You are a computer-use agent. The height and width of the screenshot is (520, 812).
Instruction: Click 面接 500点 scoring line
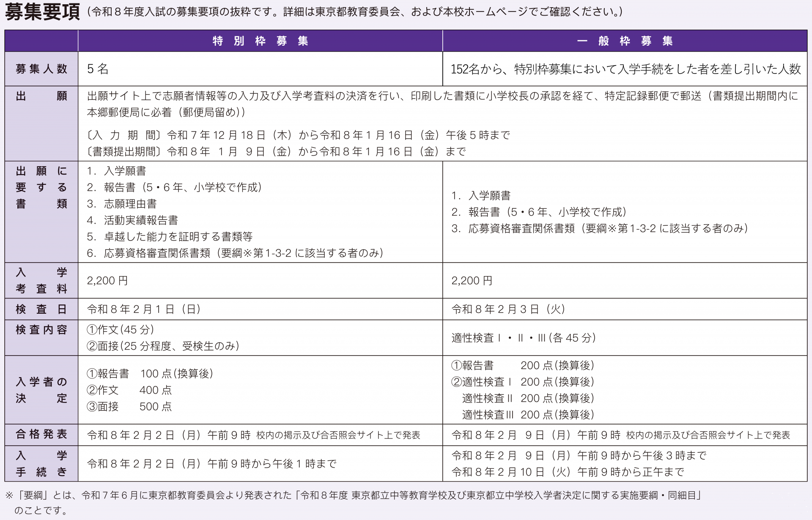click(x=129, y=407)
